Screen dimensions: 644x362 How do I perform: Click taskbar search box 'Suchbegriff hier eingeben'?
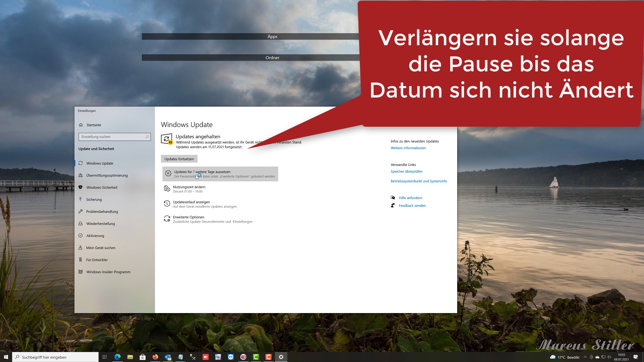55,357
